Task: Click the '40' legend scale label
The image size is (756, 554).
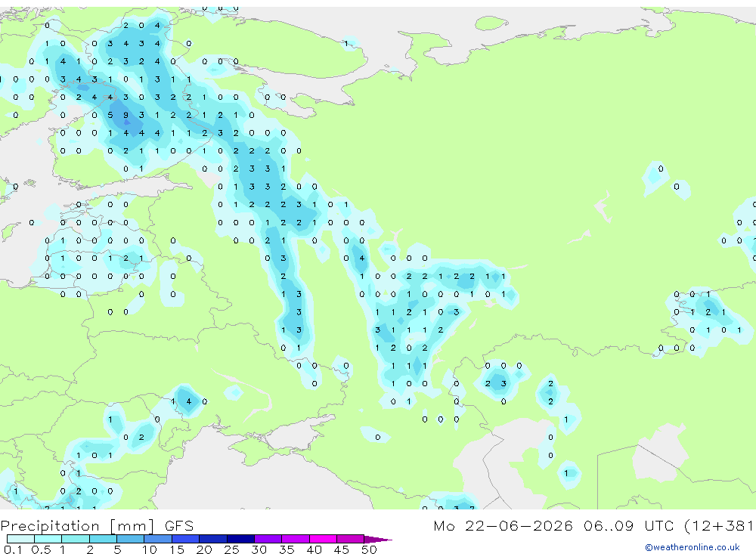Action: tap(314, 549)
